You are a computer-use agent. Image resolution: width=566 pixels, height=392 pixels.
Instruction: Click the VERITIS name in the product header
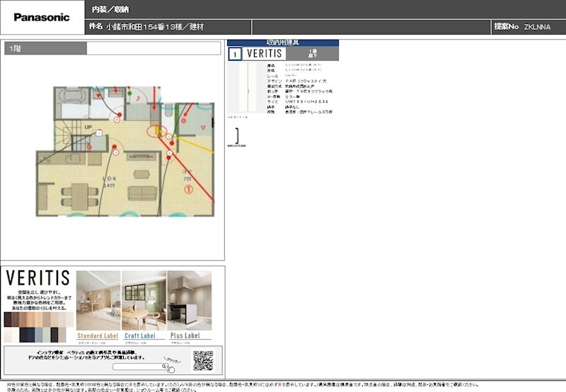[x=264, y=54]
